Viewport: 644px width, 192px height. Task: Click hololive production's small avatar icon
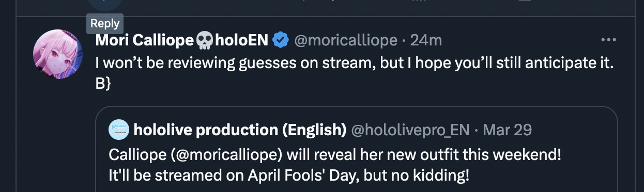119,130
